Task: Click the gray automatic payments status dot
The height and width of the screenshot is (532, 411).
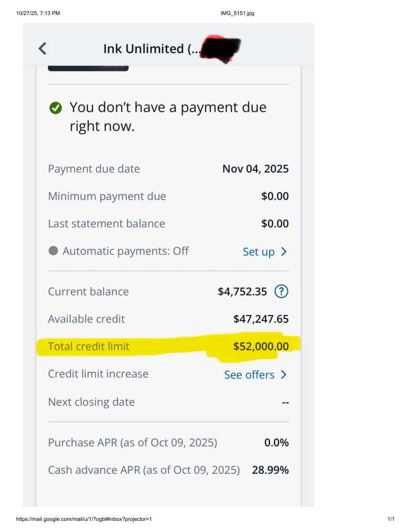Action: pos(53,251)
